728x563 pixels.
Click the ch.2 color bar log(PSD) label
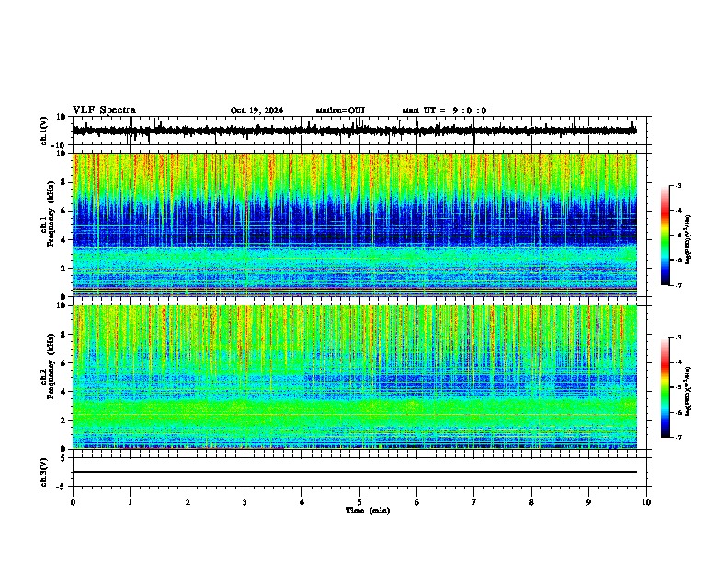[x=688, y=391]
